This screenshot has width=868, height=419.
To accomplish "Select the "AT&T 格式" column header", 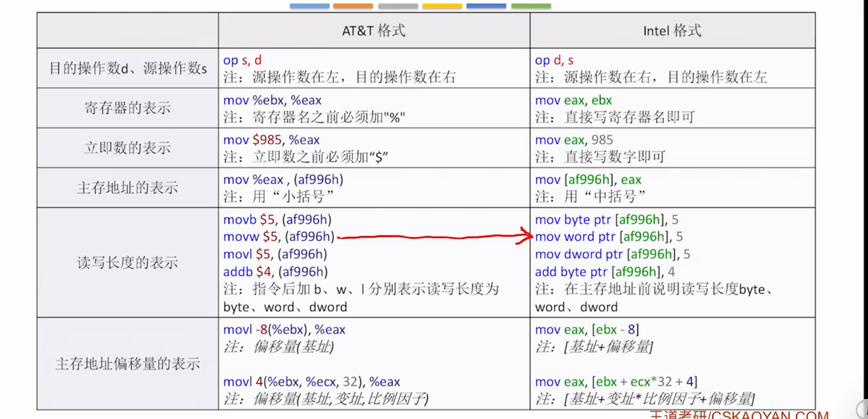I will [x=374, y=30].
